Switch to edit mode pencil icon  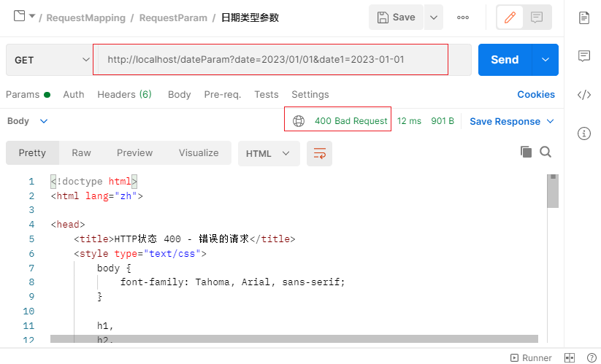(510, 18)
